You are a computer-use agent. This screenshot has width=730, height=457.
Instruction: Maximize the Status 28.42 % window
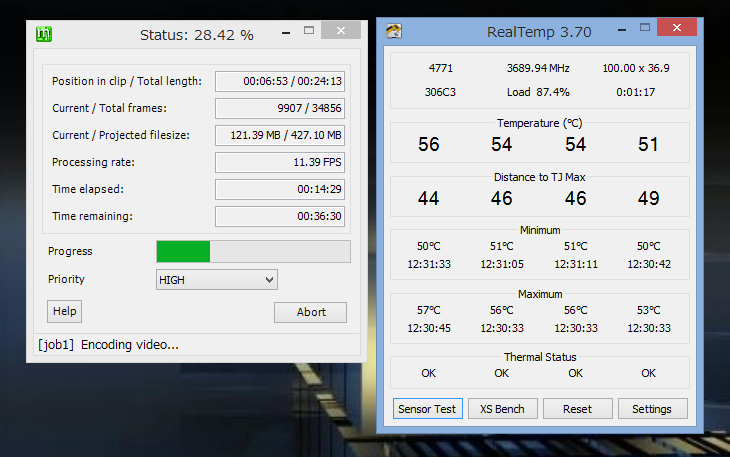309,31
